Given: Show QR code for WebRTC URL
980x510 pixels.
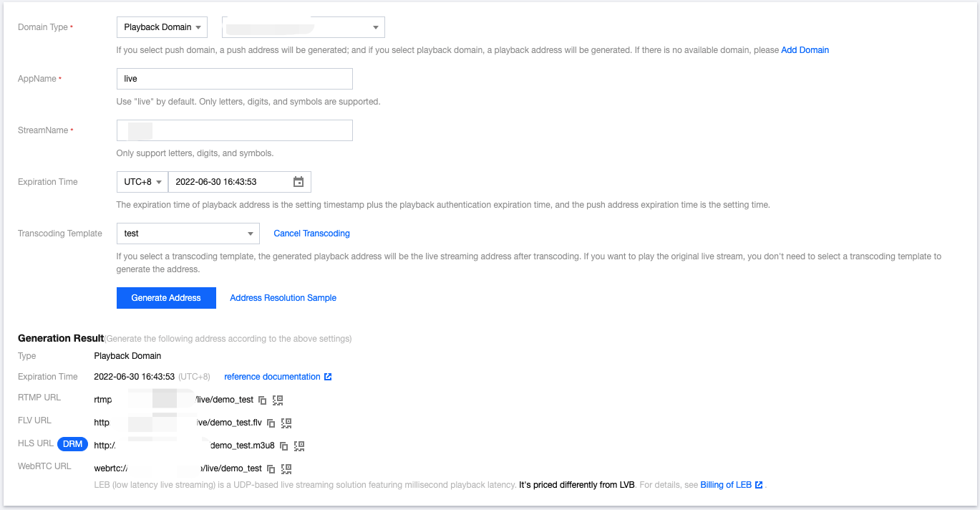Looking at the screenshot, I should pyautogui.click(x=286, y=468).
